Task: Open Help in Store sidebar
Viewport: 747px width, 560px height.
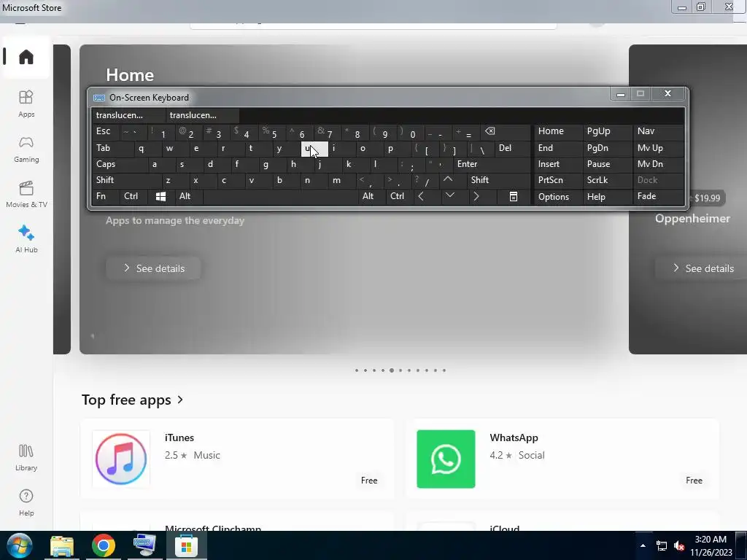Action: [26, 502]
